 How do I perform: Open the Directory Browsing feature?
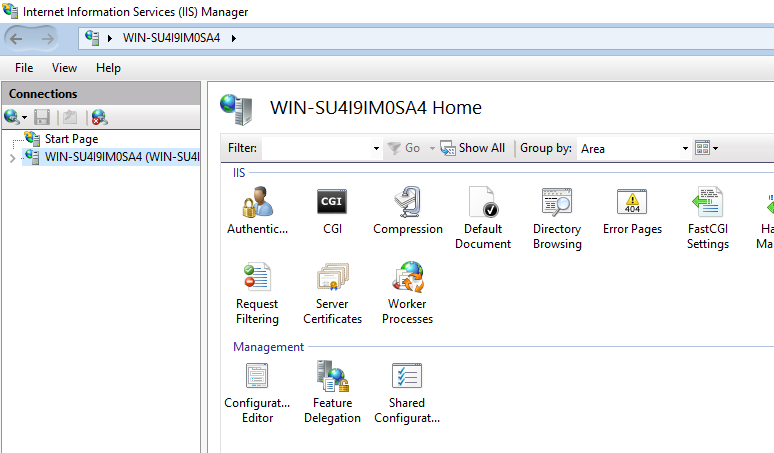[x=557, y=218]
